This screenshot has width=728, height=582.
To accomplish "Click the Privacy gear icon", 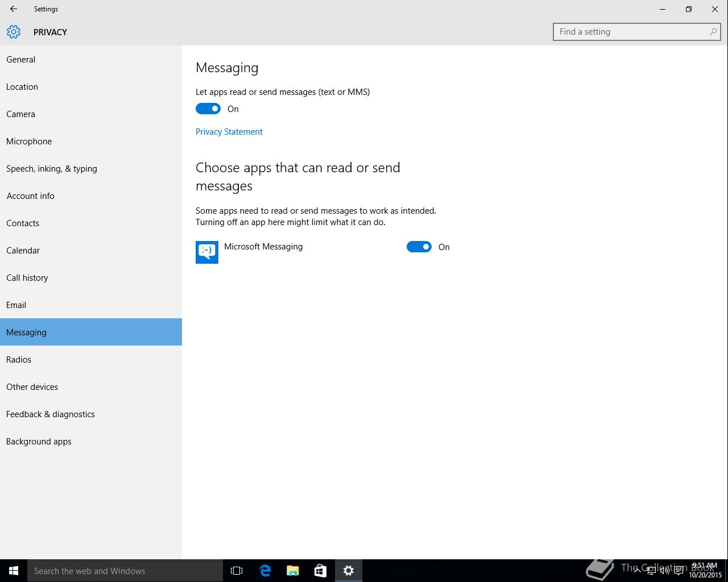I will pyautogui.click(x=14, y=32).
